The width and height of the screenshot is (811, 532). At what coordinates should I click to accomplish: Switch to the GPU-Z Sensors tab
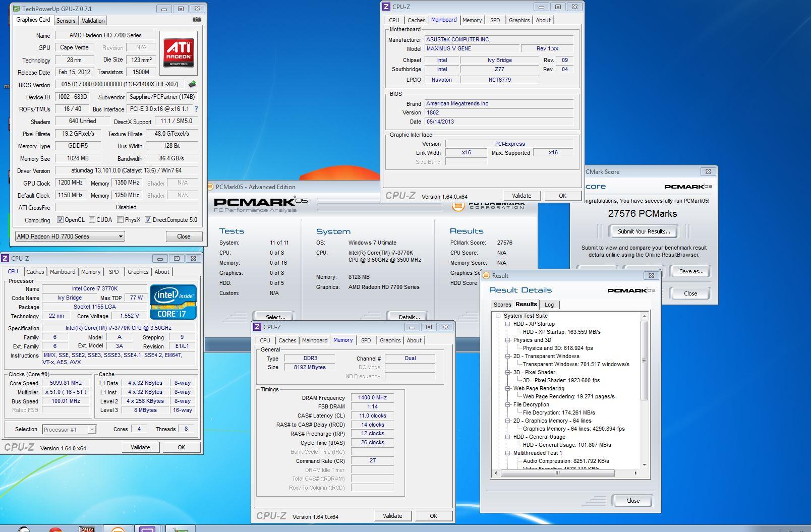pos(66,21)
